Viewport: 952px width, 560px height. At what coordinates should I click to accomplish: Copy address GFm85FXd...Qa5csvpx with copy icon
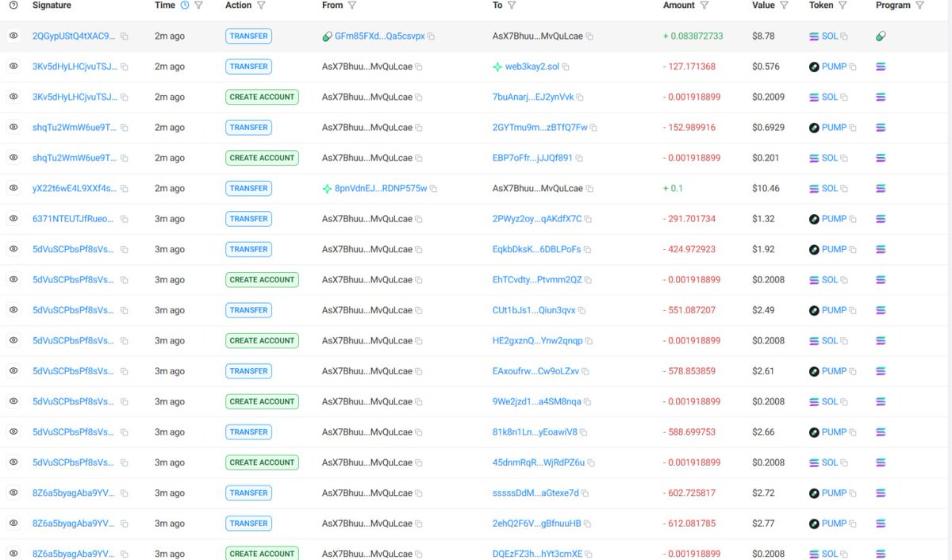(431, 36)
